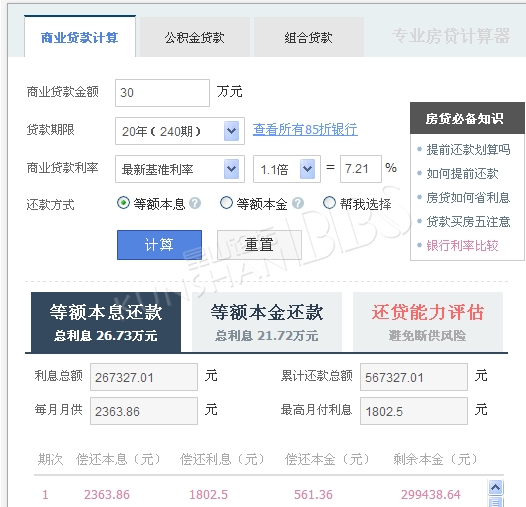
Task: Show 等额本金还款 results panel
Action: [x=267, y=322]
